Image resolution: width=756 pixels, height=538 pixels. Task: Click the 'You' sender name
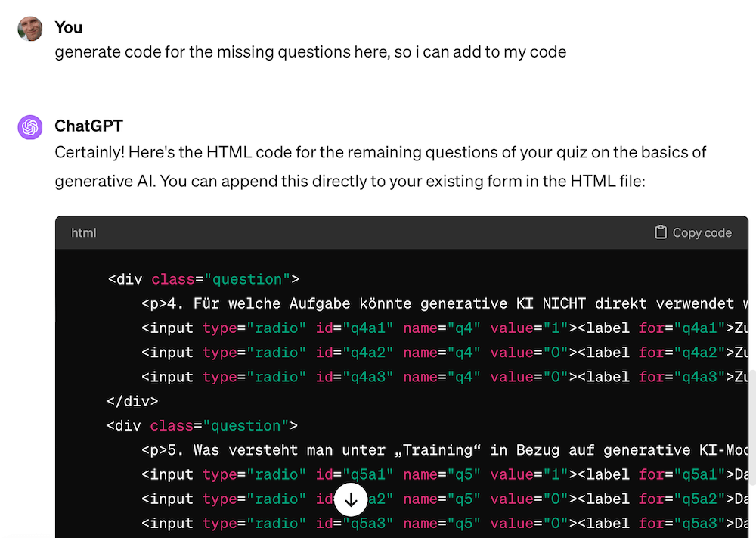click(x=68, y=27)
